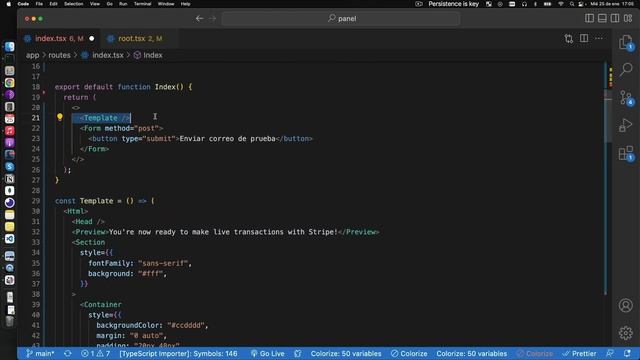Open the Run and Debug view
Viewport: 640px width, 360px height.
626,125
